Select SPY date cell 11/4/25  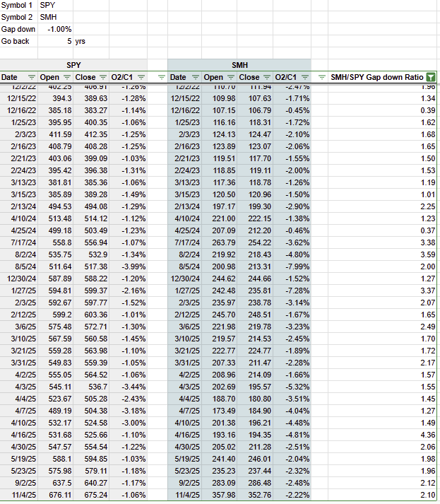[x=19, y=495]
